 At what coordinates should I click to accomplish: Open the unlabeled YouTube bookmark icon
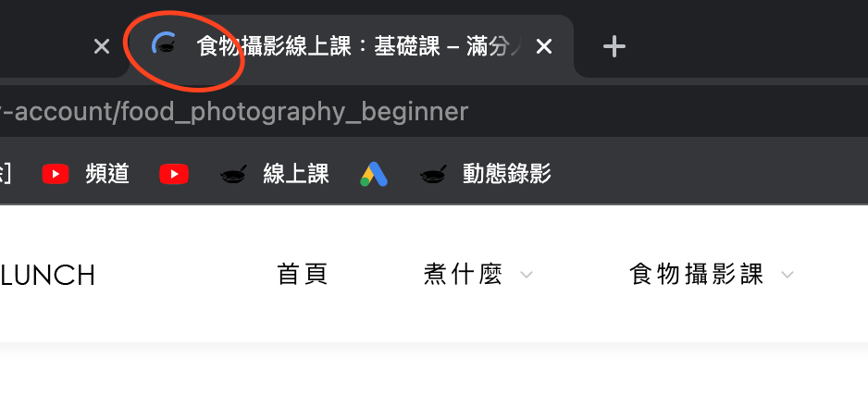(x=174, y=174)
